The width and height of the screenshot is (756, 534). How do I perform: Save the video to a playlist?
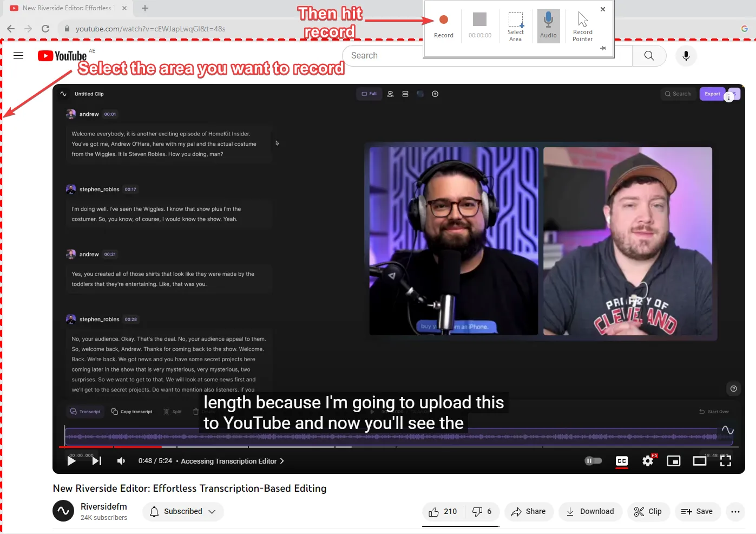click(698, 512)
